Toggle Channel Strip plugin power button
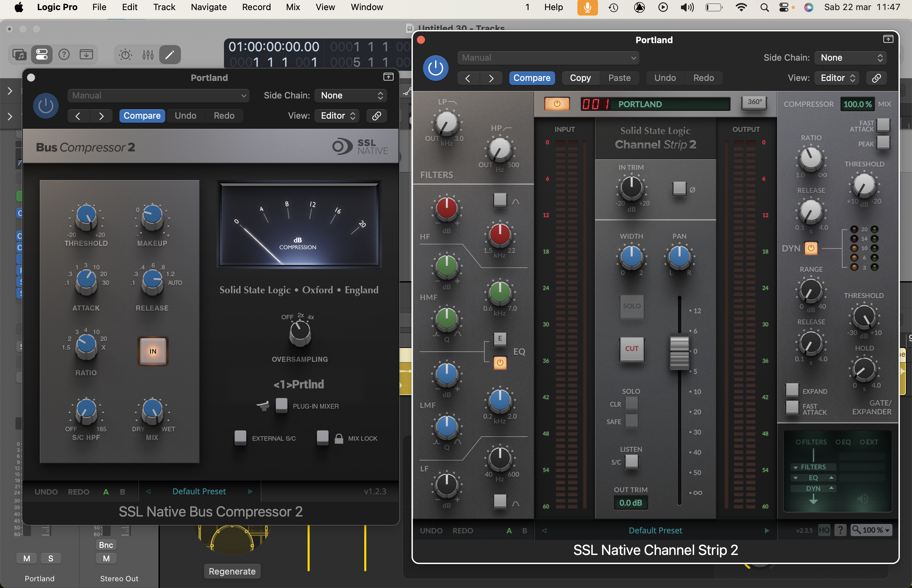The image size is (912, 588). (x=435, y=68)
